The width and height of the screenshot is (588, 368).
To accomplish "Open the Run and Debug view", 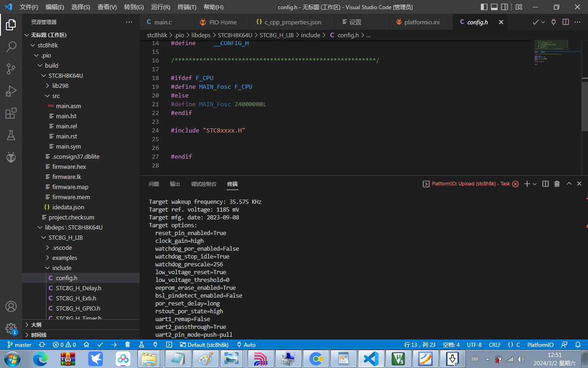I will pyautogui.click(x=11, y=91).
